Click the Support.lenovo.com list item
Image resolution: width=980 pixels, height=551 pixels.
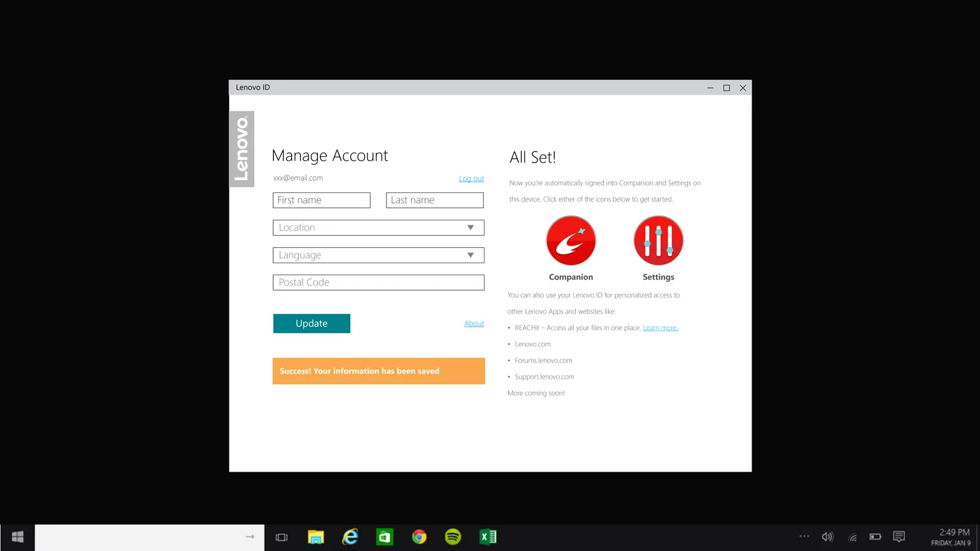tap(545, 377)
